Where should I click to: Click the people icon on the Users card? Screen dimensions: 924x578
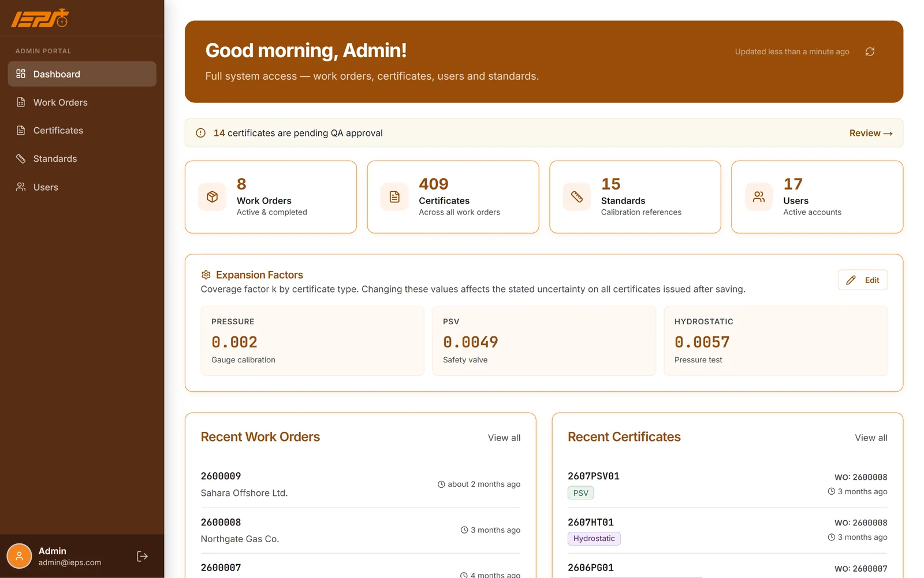point(759,197)
